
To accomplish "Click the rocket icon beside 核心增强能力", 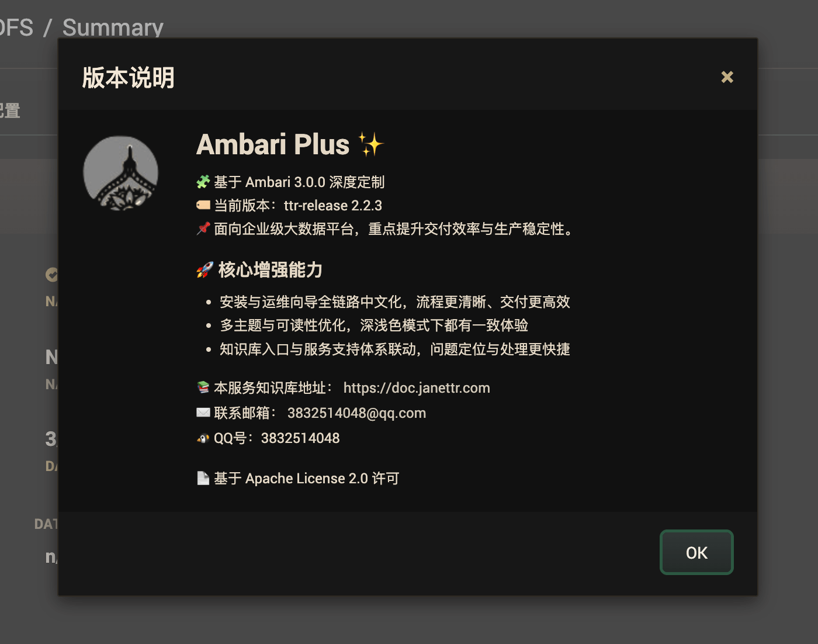I will [204, 270].
